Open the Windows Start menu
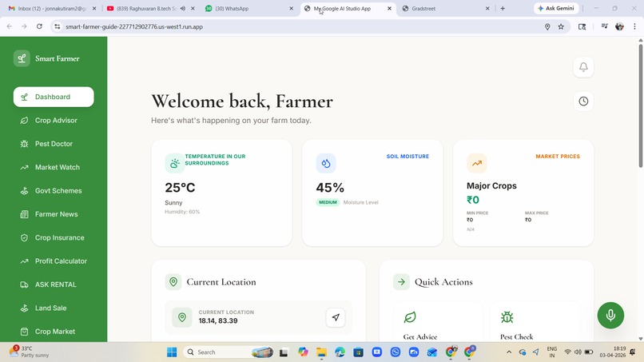This screenshot has width=644, height=362. pos(172,352)
